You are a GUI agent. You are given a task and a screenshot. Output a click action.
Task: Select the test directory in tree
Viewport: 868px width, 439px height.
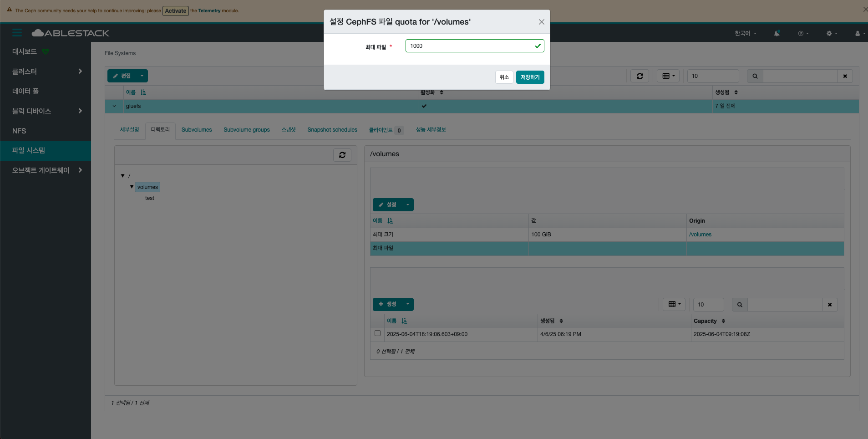point(150,198)
